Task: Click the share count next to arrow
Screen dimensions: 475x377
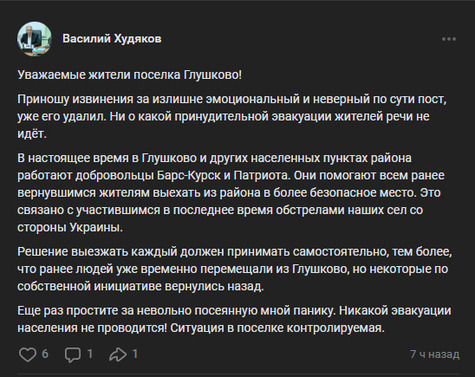Action: tap(135, 354)
